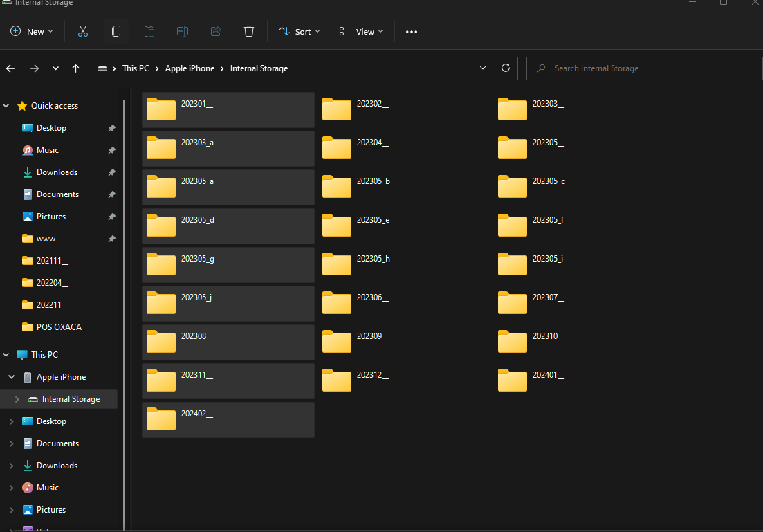Collapse the Quick access tree section
Viewport: 763px width, 532px height.
point(6,106)
